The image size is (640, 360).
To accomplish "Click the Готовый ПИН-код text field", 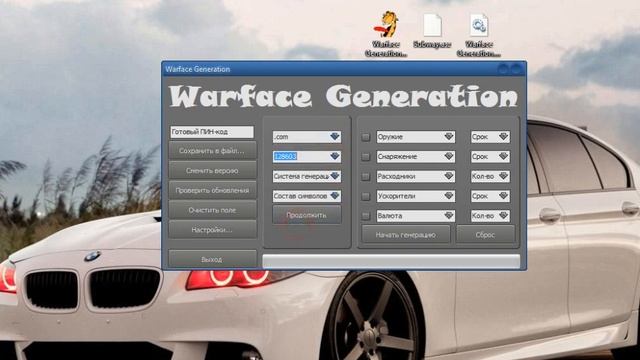I will (212, 132).
